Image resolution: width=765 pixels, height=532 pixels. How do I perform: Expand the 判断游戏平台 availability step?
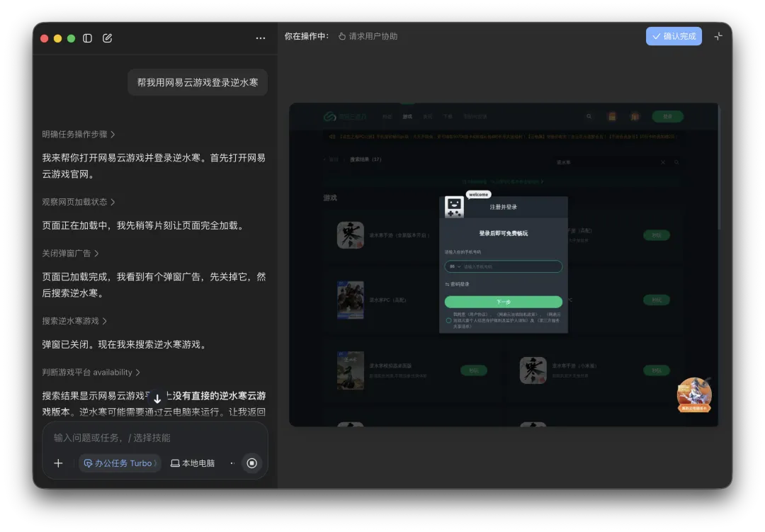click(x=91, y=373)
